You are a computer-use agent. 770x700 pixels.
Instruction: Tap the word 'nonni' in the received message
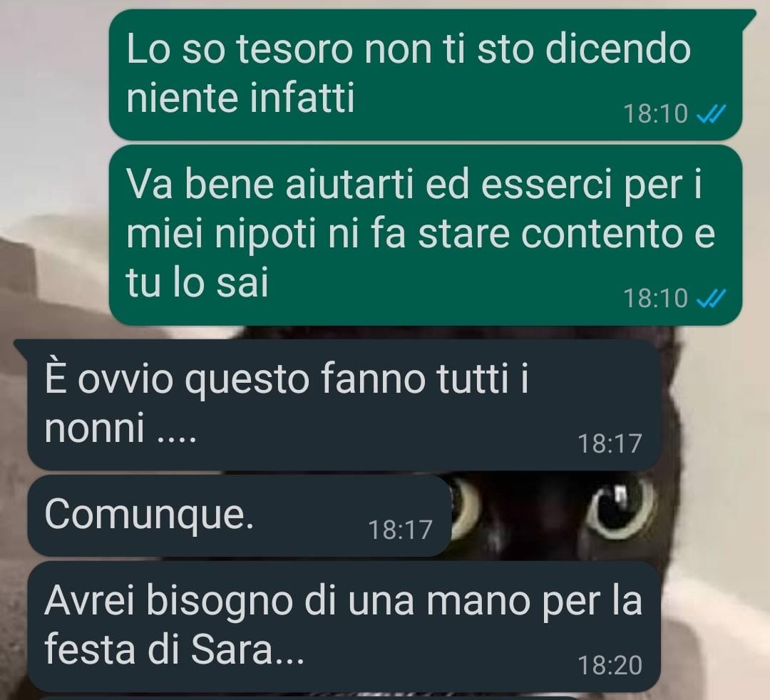click(94, 427)
